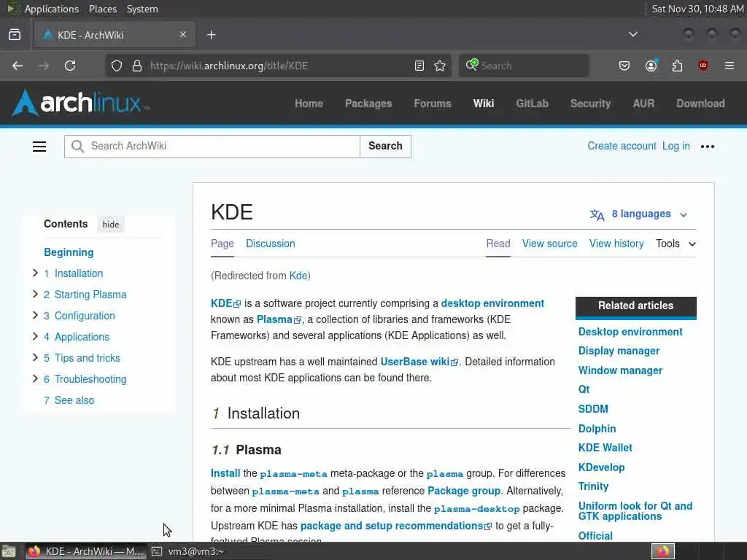Open the System menu in top panel
This screenshot has height=560, width=747.
(x=142, y=9)
